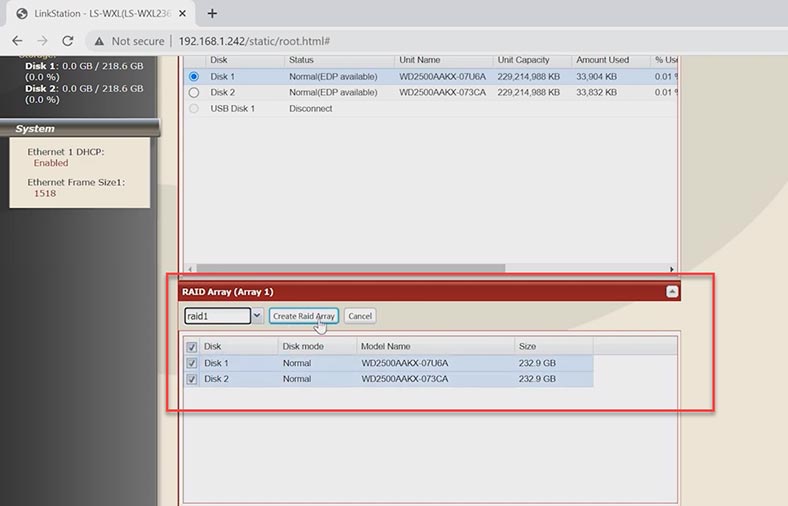Sort by Model Name column header

[x=435, y=346]
